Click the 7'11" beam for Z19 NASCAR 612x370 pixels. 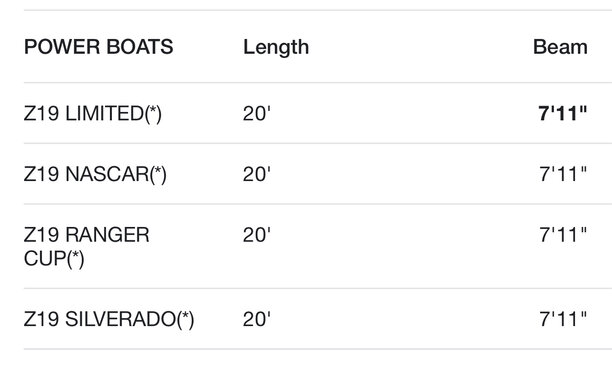563,174
